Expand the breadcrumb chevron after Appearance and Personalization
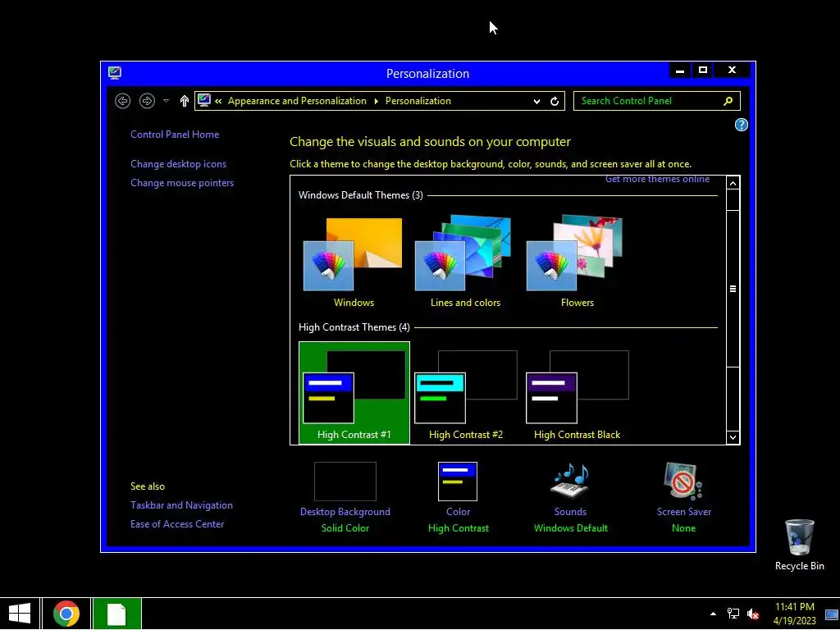Image resolution: width=840 pixels, height=630 pixels. 376,101
